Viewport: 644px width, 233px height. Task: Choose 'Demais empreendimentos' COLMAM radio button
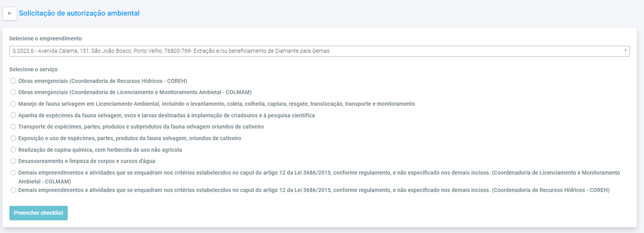[13, 173]
